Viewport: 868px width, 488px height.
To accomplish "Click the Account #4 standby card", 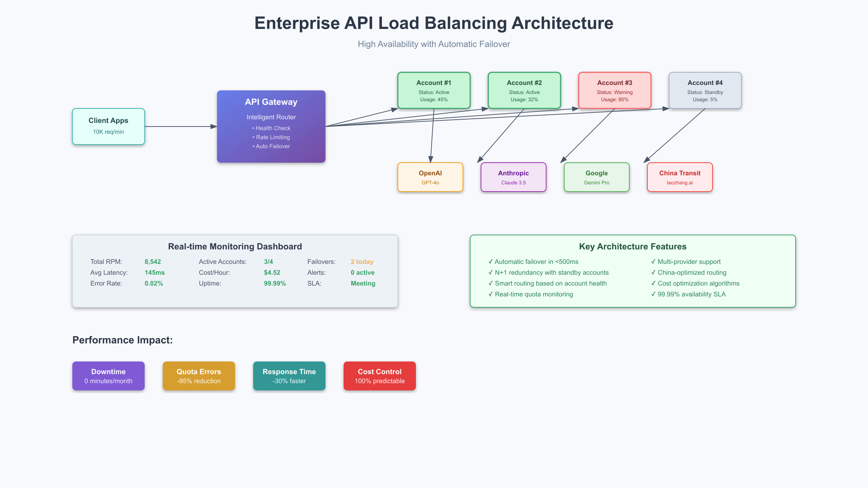I will 705,90.
